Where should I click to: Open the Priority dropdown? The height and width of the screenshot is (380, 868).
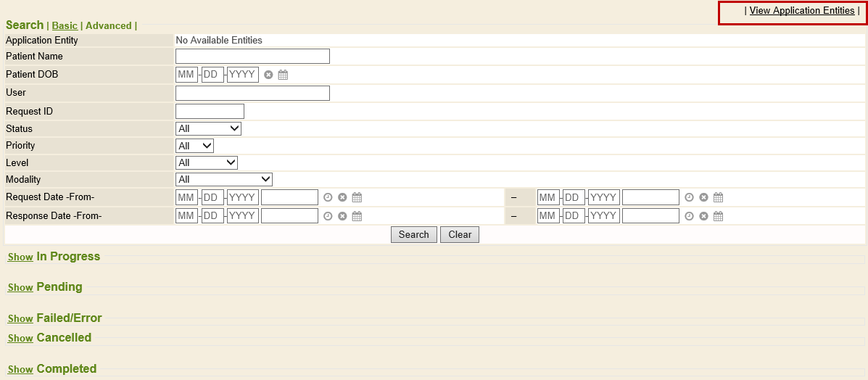(x=194, y=146)
